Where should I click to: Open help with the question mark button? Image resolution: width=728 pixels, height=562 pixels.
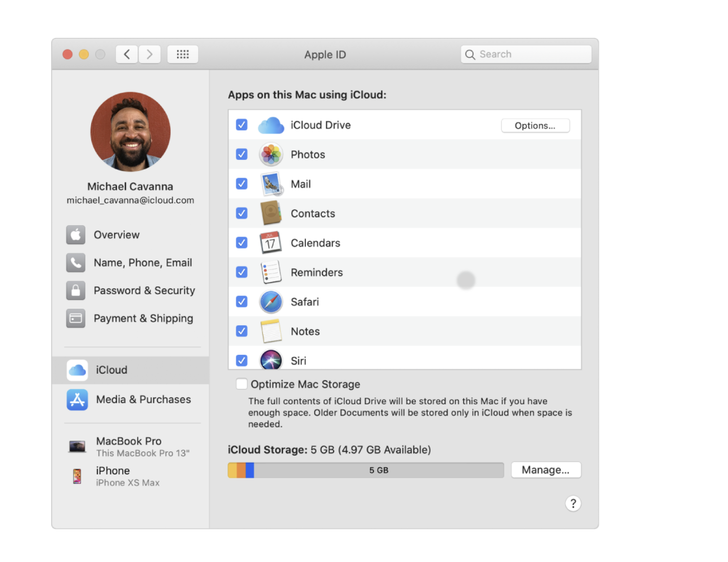[x=573, y=504]
